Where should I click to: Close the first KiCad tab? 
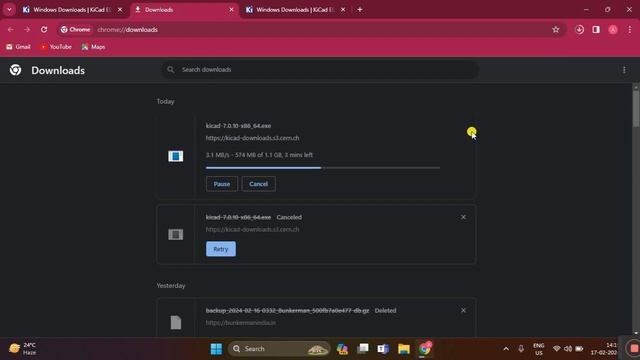[x=120, y=9]
